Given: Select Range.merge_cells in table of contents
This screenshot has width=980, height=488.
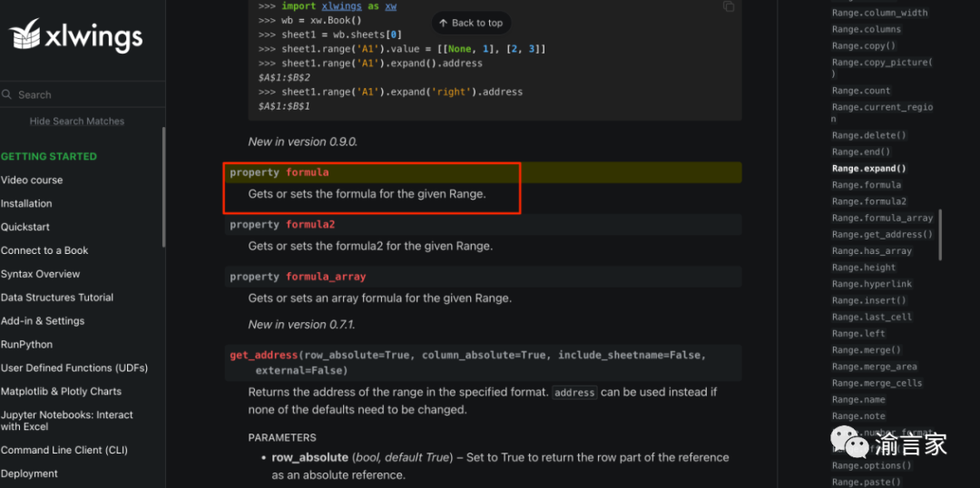Looking at the screenshot, I should click(x=877, y=383).
